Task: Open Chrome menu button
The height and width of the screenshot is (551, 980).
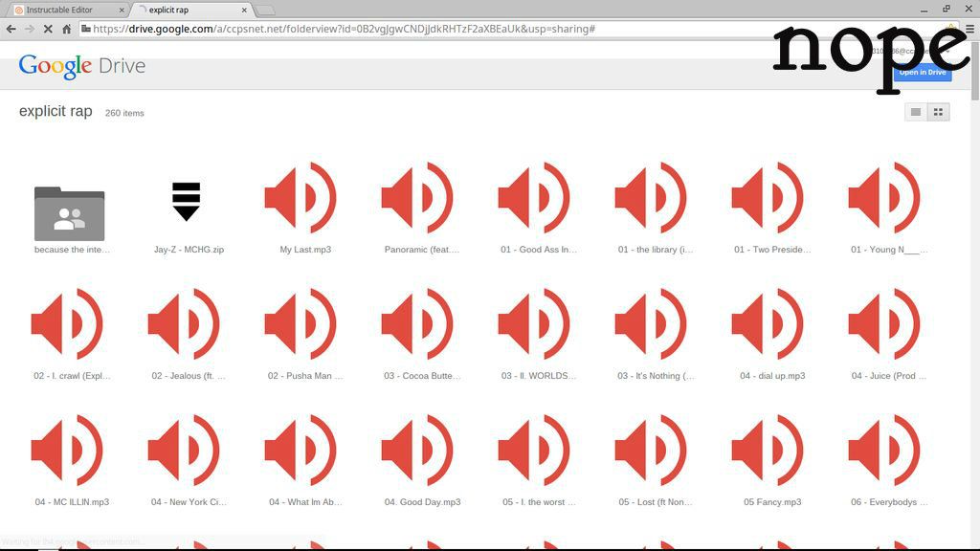Action: (969, 29)
